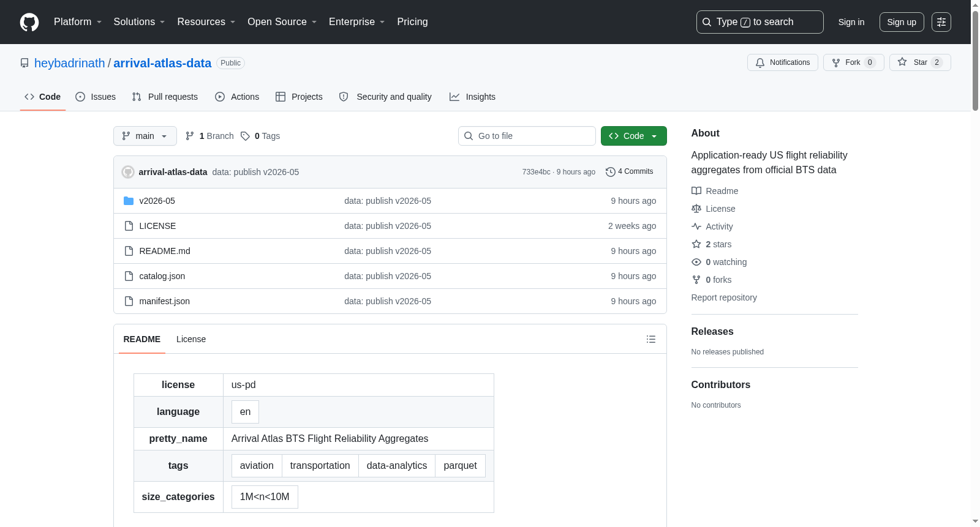Expand the Solutions menu

click(139, 22)
